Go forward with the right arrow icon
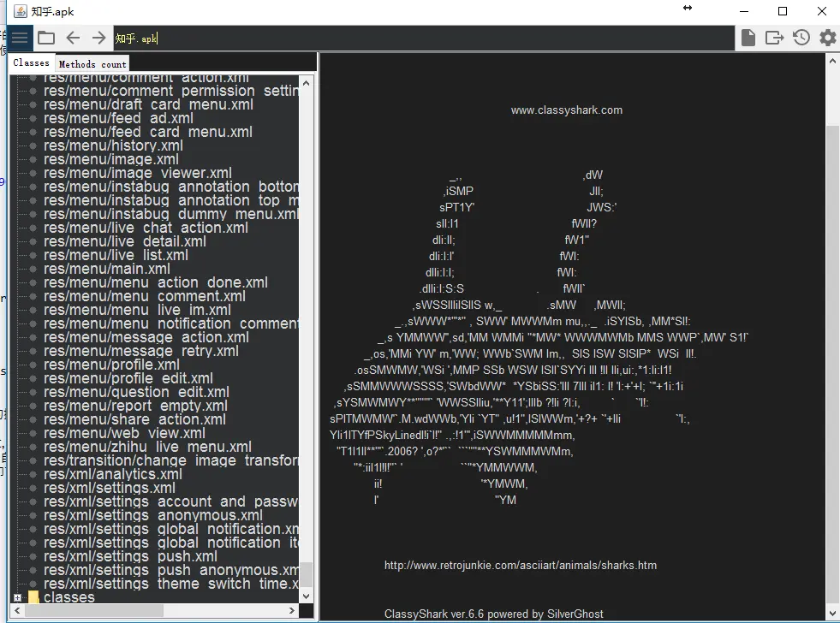This screenshot has width=840, height=623. (98, 38)
